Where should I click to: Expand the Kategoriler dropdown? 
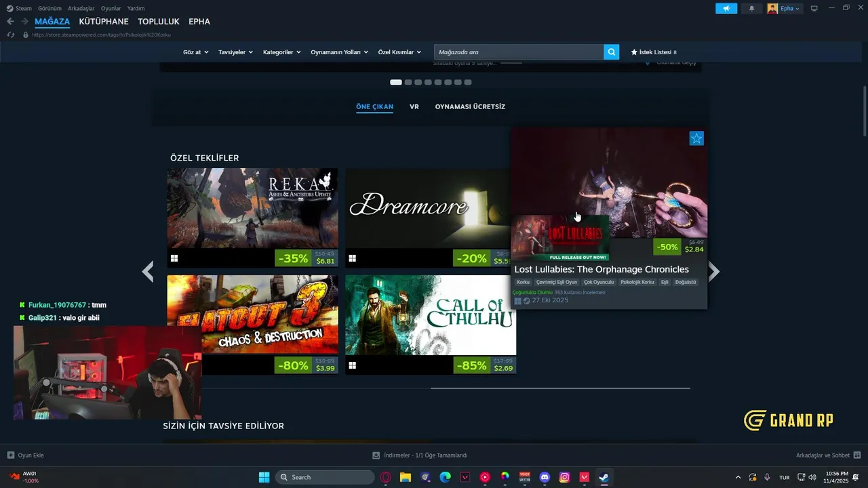coord(281,52)
